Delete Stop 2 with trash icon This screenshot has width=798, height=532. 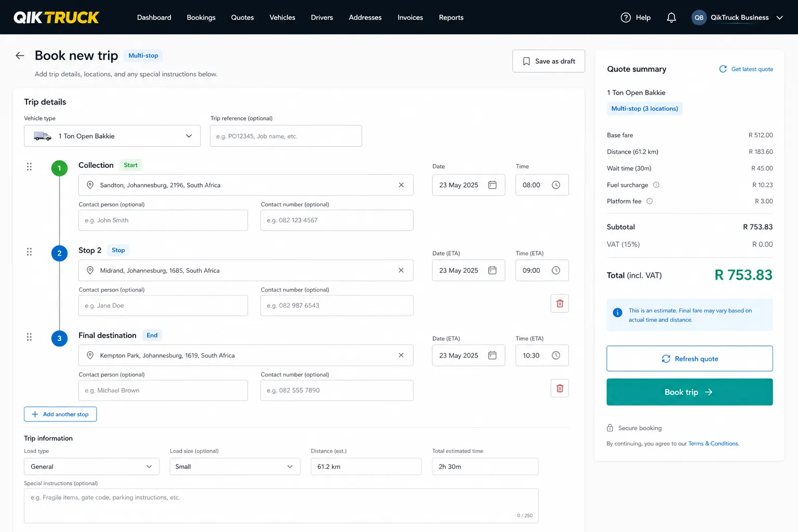(560, 303)
